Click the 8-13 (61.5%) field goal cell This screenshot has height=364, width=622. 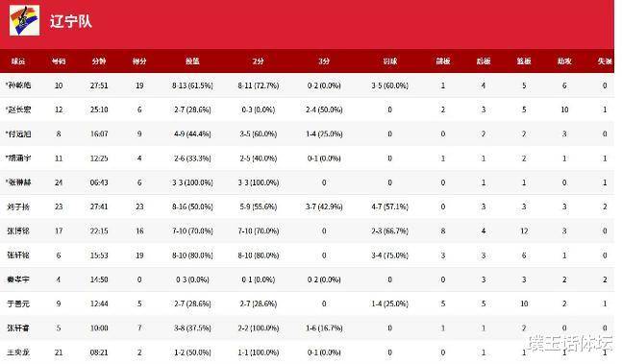point(192,85)
